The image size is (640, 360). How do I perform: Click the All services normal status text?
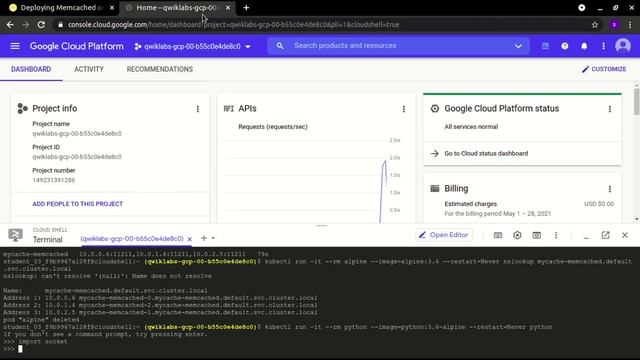click(x=471, y=127)
